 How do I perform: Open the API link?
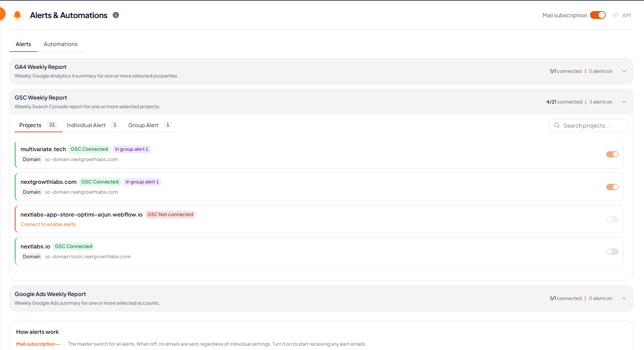626,15
